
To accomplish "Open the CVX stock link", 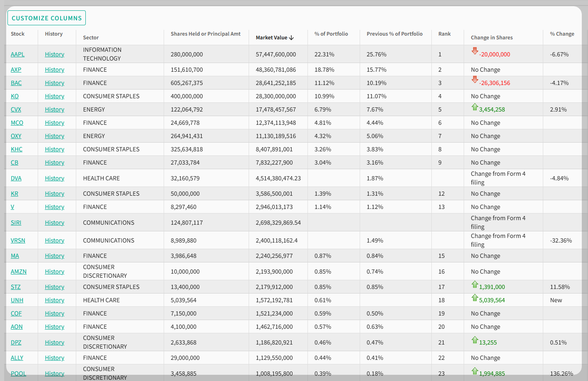I will (16, 109).
